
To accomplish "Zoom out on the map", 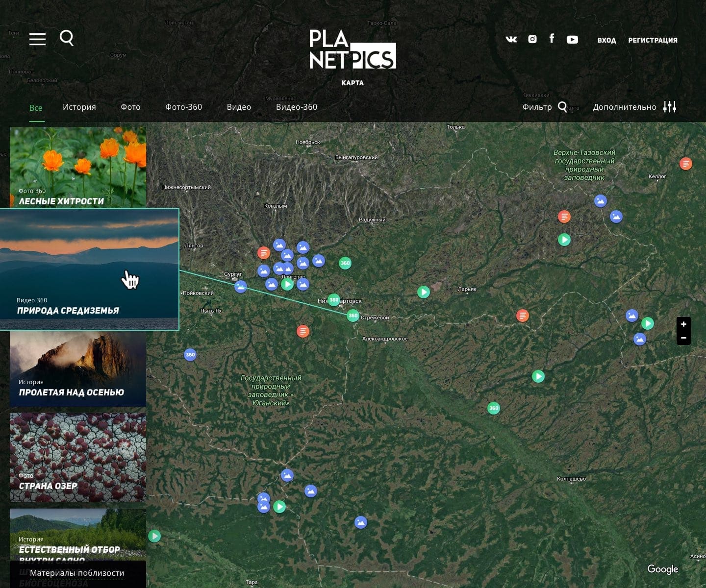I will [683, 338].
